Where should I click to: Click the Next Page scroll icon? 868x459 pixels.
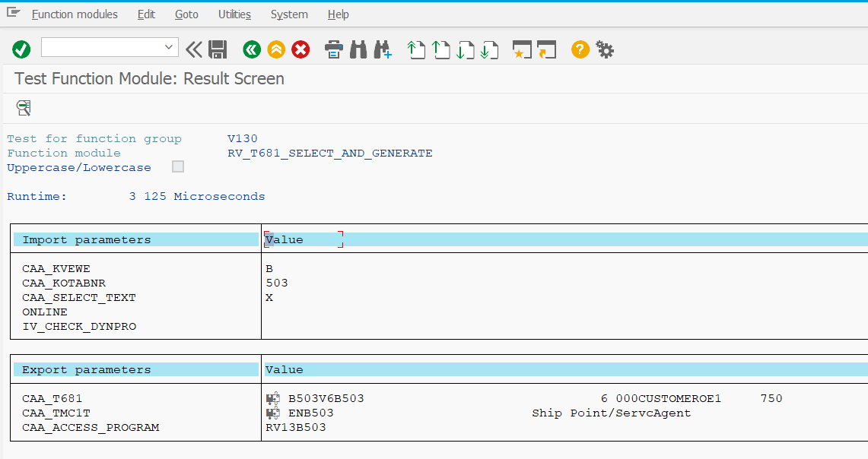pos(465,49)
